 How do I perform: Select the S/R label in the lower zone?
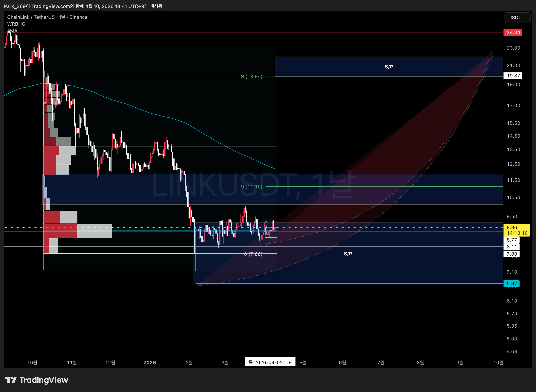coord(348,254)
